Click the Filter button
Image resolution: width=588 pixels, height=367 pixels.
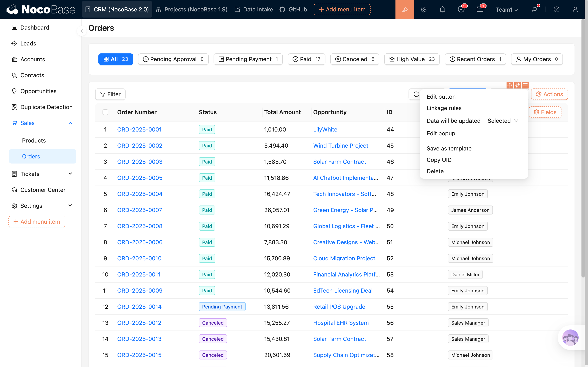click(110, 94)
